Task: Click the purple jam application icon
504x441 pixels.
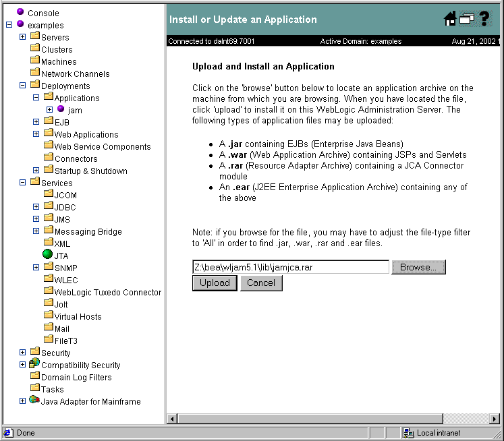Action: (61, 109)
